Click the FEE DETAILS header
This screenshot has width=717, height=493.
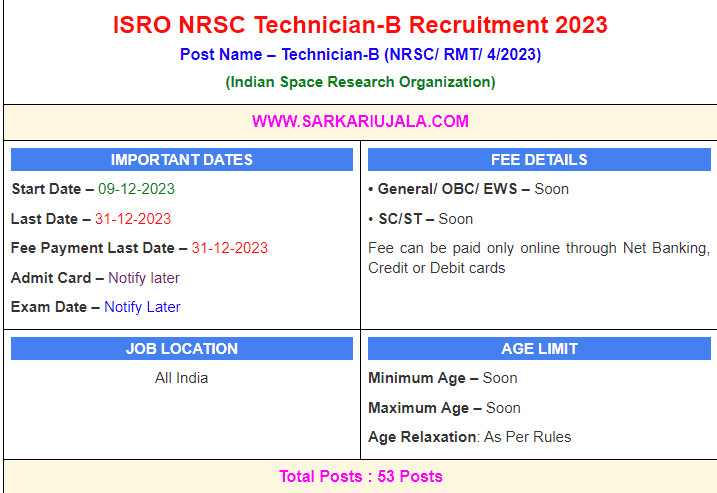click(539, 160)
